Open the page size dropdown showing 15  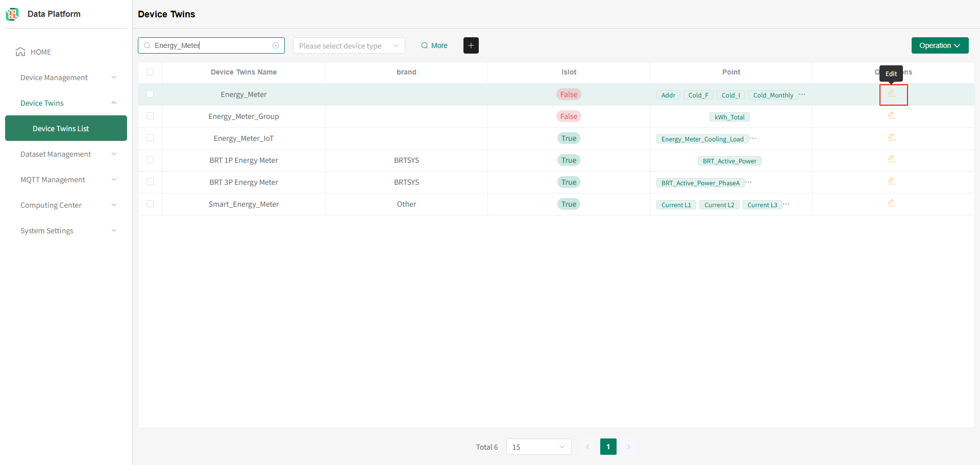pos(538,447)
